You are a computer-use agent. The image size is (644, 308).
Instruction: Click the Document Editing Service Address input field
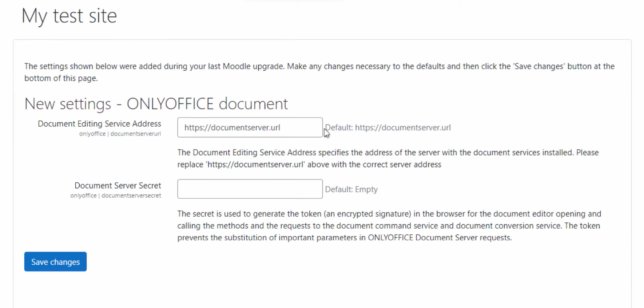click(250, 127)
